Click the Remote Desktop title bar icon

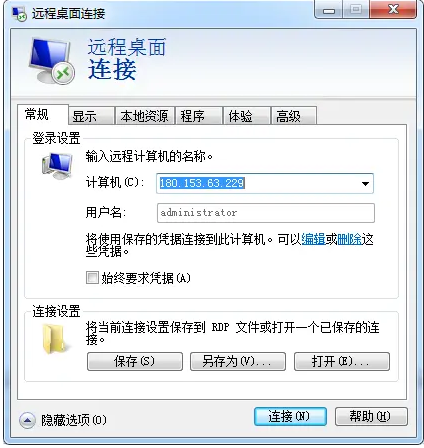[x=19, y=13]
